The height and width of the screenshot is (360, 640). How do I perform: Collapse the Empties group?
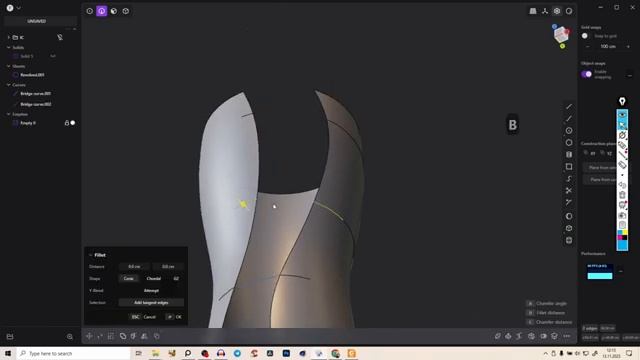coord(9,114)
